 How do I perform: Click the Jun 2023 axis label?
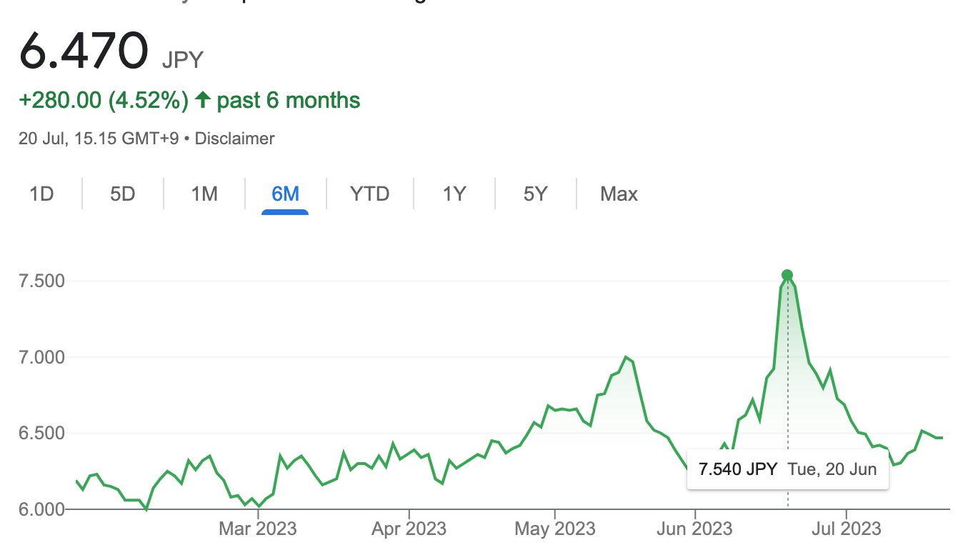[x=694, y=529]
